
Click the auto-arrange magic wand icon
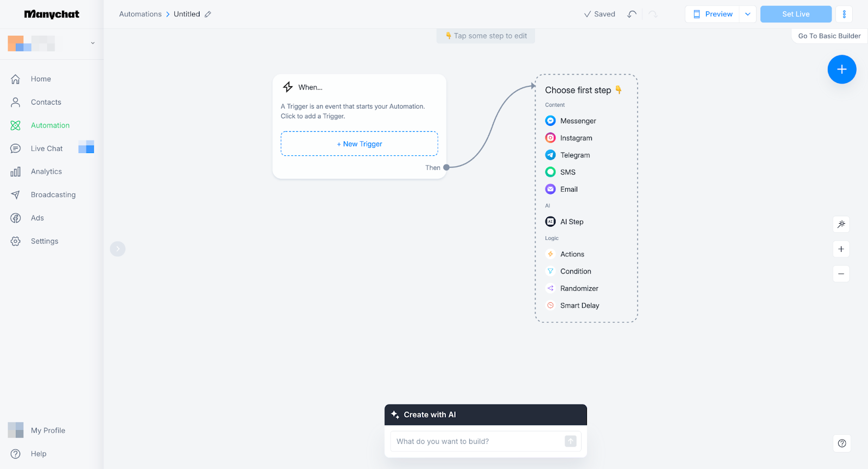click(x=841, y=224)
